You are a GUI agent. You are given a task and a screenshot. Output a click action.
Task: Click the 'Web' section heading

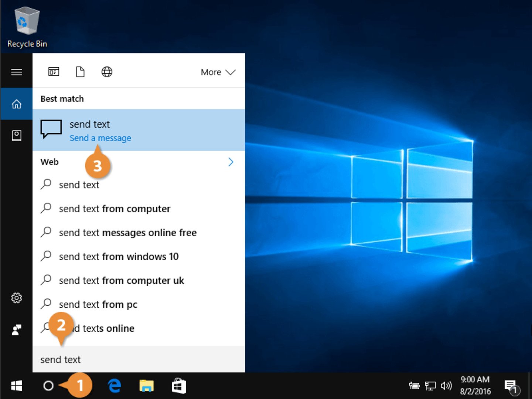[50, 162]
